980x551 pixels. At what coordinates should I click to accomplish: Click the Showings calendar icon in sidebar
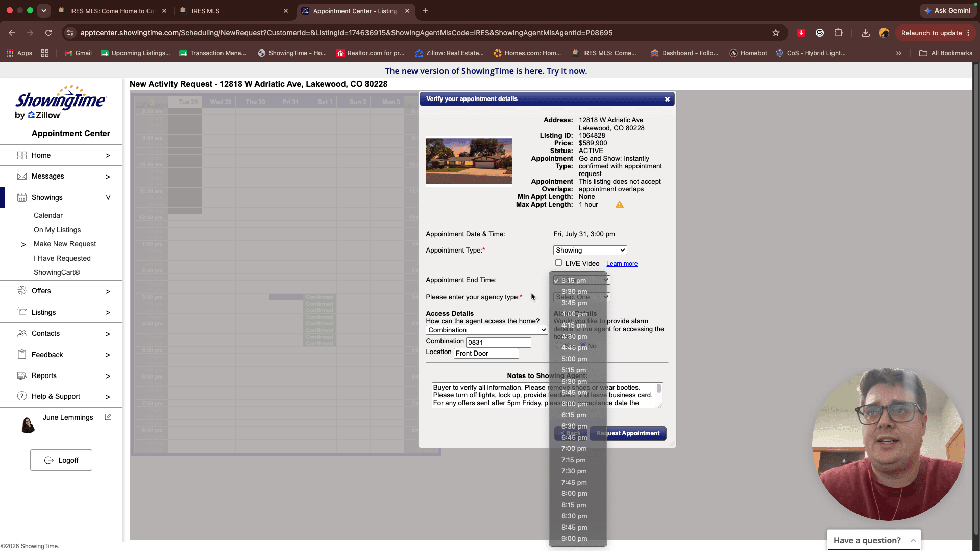click(22, 197)
